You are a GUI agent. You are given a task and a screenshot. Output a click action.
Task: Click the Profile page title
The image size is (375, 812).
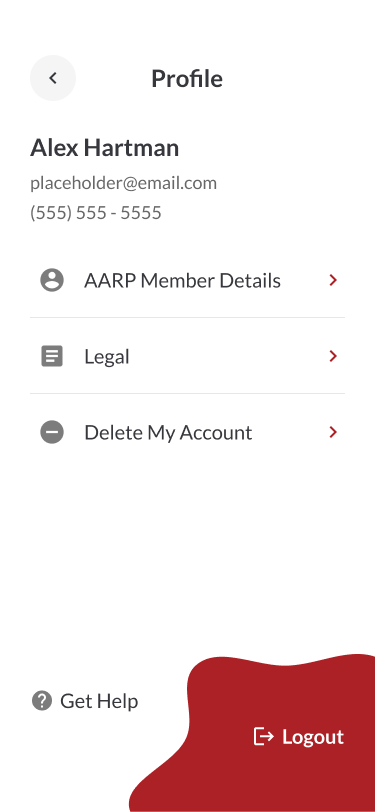[187, 79]
